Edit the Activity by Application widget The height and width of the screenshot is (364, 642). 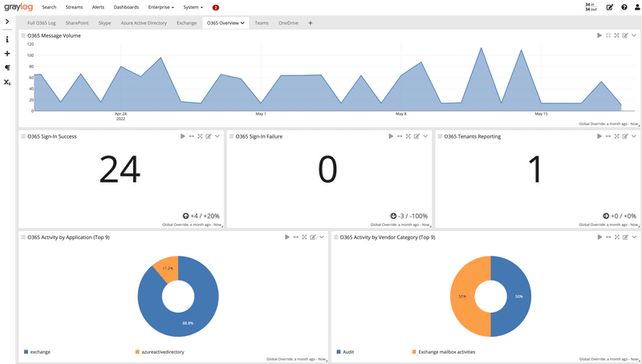tap(313, 237)
